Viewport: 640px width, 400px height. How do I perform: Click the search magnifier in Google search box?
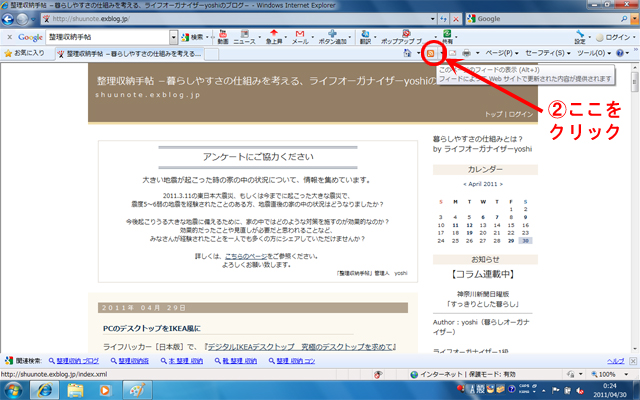624,19
